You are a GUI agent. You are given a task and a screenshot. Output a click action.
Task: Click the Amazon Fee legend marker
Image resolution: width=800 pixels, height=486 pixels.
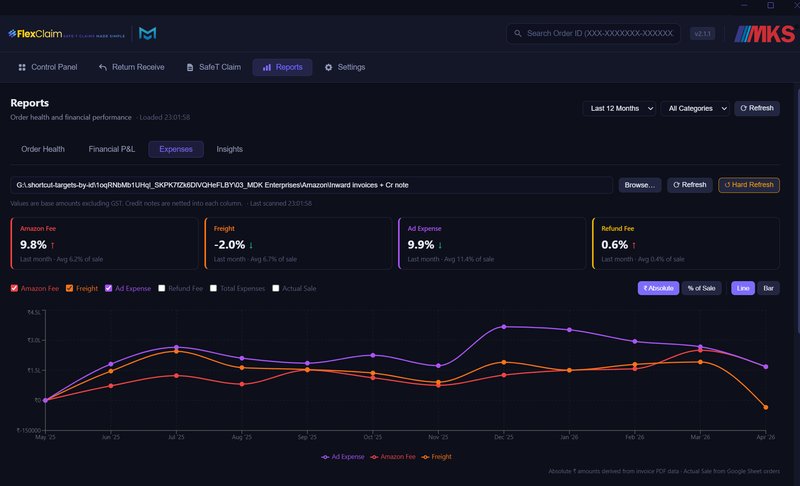(374, 457)
